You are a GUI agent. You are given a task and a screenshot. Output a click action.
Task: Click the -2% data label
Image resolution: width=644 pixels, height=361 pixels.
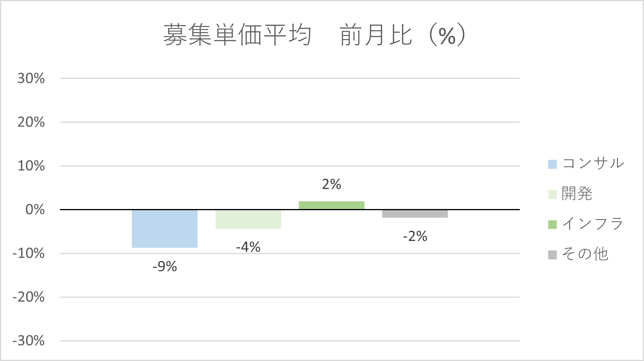coord(415,236)
